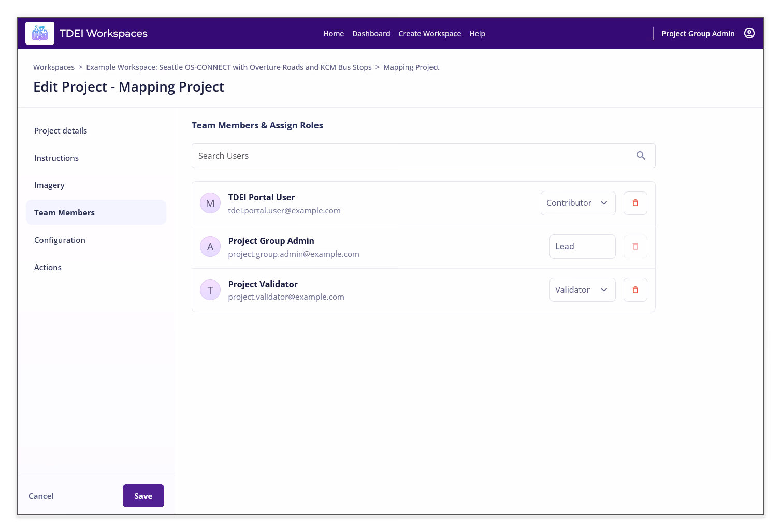Click the TDEI Workspaces title text

[x=104, y=33]
